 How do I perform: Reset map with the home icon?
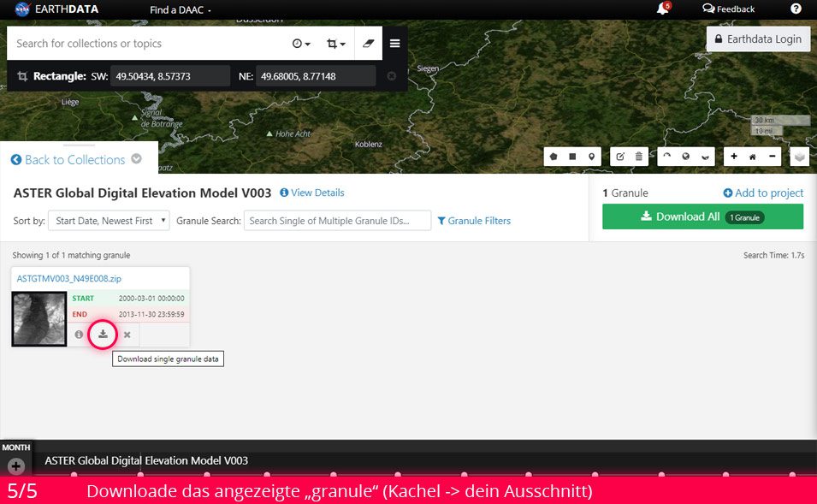coord(752,157)
